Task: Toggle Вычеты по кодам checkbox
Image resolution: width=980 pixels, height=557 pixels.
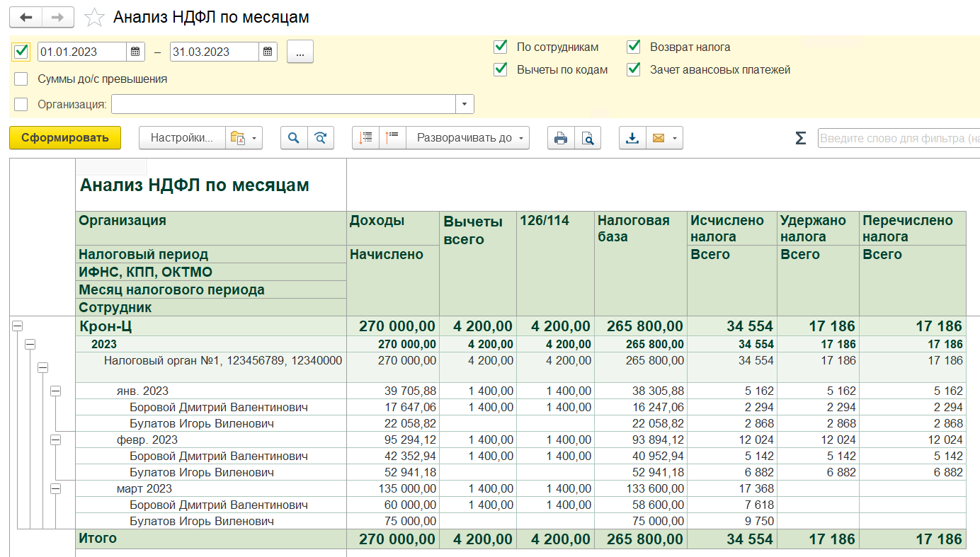Action: (501, 69)
